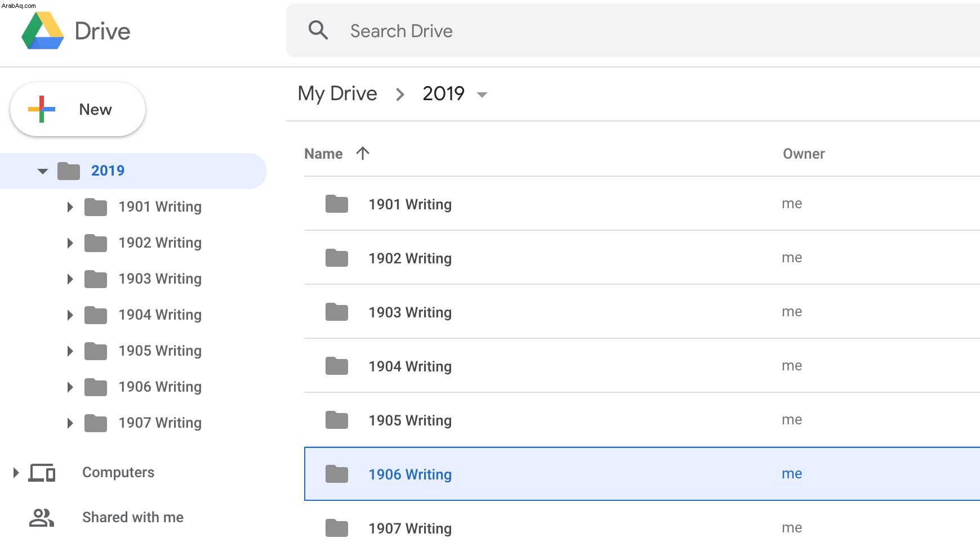Viewport: 980px width, 547px height.
Task: Click highlighted 1906 Writing name in list
Action: (x=410, y=474)
